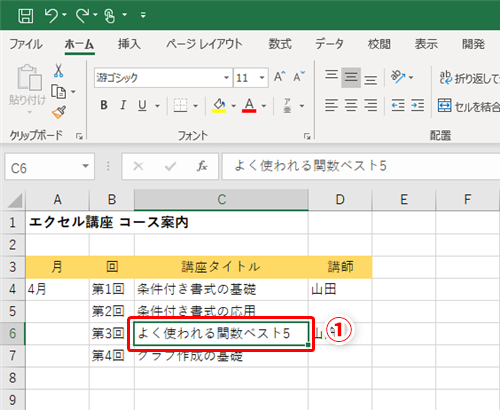The height and width of the screenshot is (410, 500).
Task: Select the column C header
Action: [x=221, y=200]
